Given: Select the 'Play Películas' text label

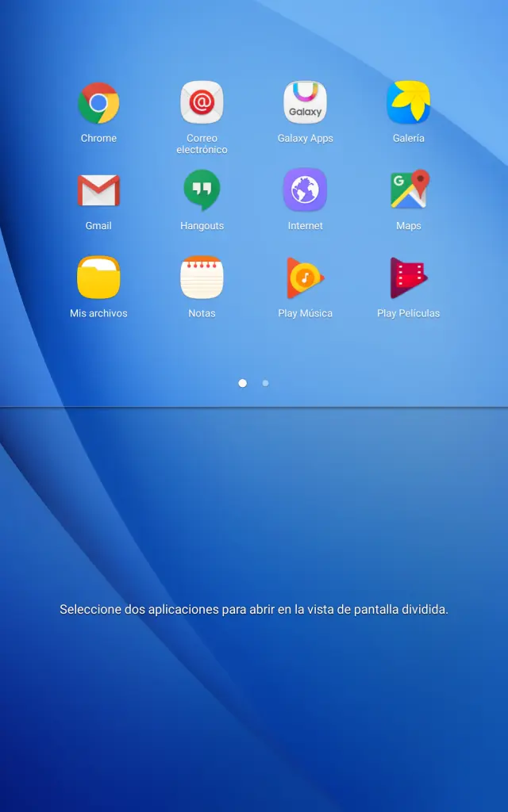Looking at the screenshot, I should click(x=408, y=313).
